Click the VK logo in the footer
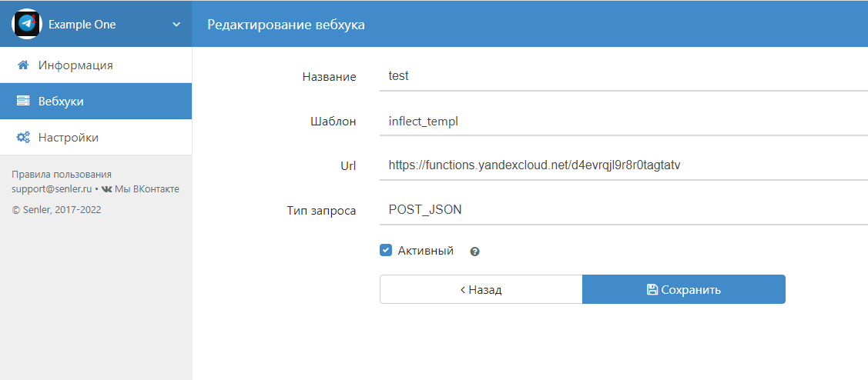 click(106, 189)
